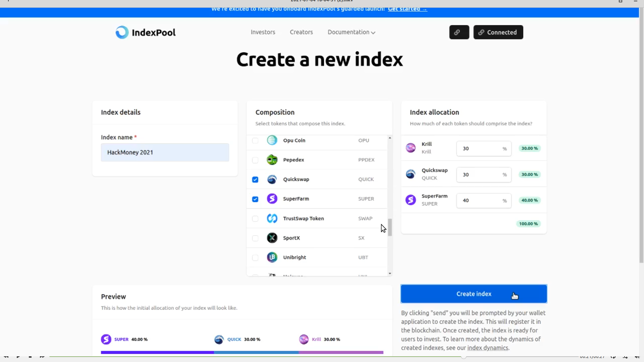Screen dimensions: 644x362
Task: Click the 'PPDEX' ticker text
Action: 366,160
